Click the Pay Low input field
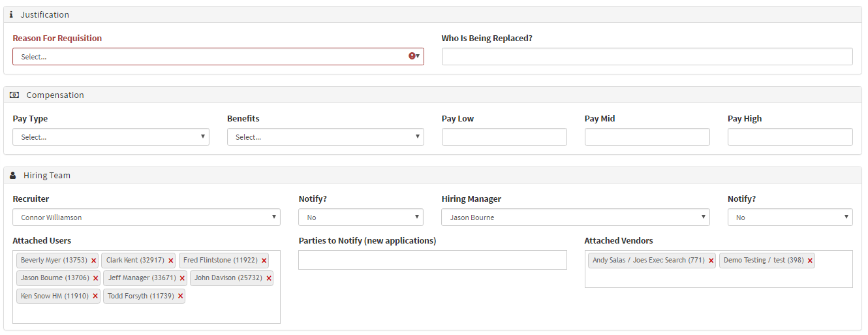Viewport: 868px width, 335px height. [504, 137]
